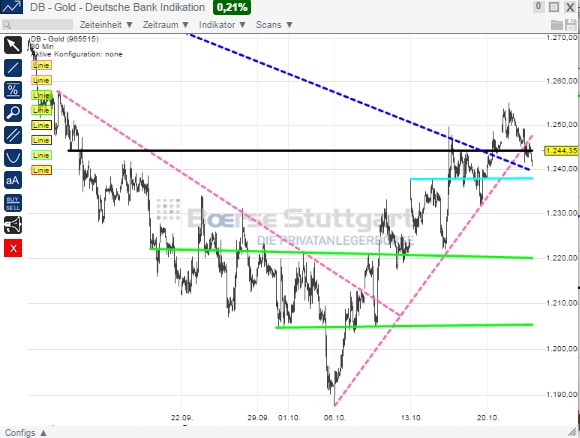Click the 1.260,00 price axis label
Viewport: 580px width, 438px height.
(x=562, y=81)
